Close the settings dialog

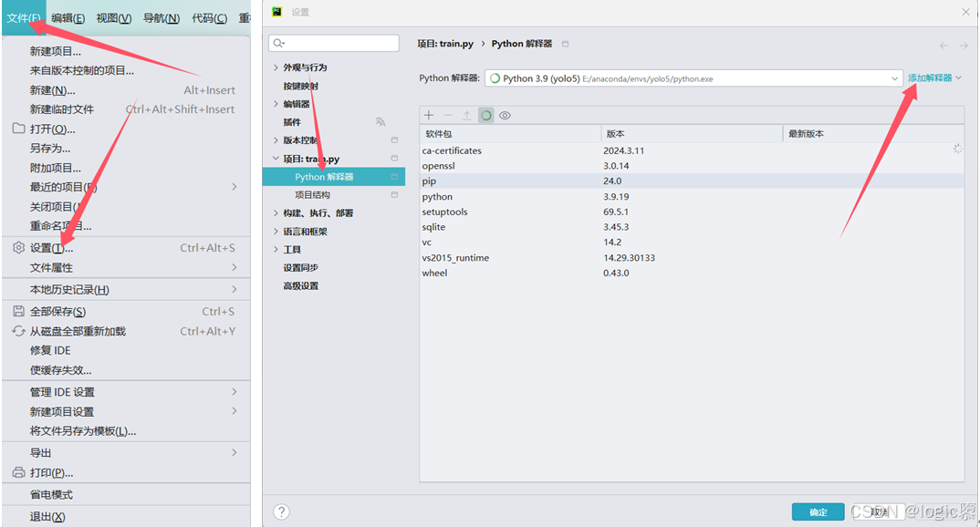click(965, 12)
